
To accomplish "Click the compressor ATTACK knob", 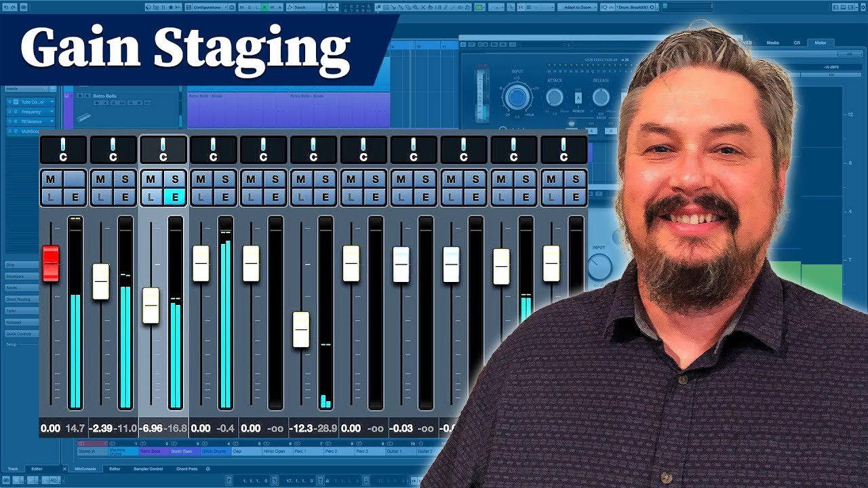I will pyautogui.click(x=555, y=98).
